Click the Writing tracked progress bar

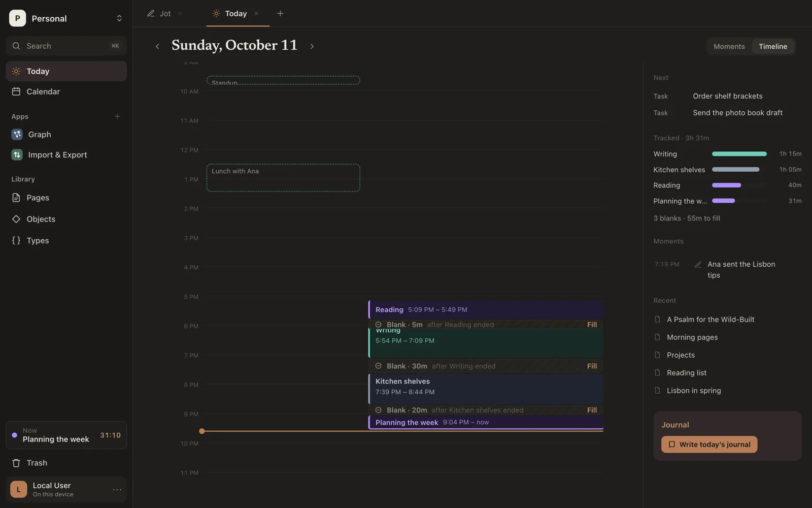[x=739, y=154]
